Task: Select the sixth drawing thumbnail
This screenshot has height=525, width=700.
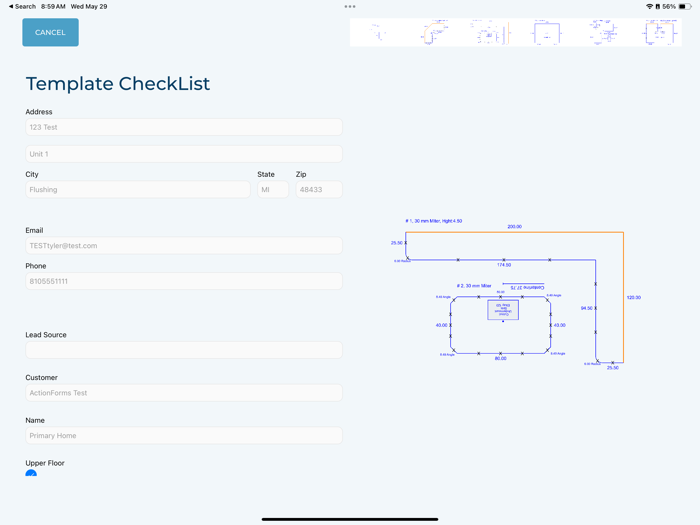Action: 659,32
